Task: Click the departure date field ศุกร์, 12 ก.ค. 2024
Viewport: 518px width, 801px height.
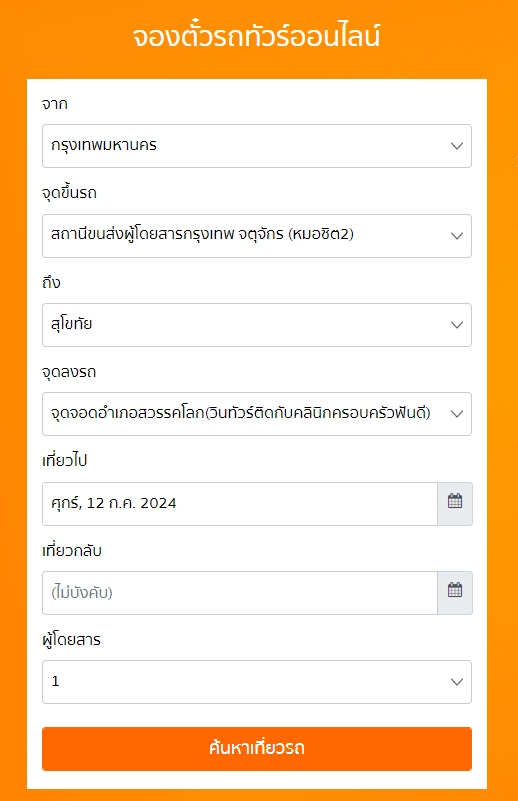Action: point(240,504)
